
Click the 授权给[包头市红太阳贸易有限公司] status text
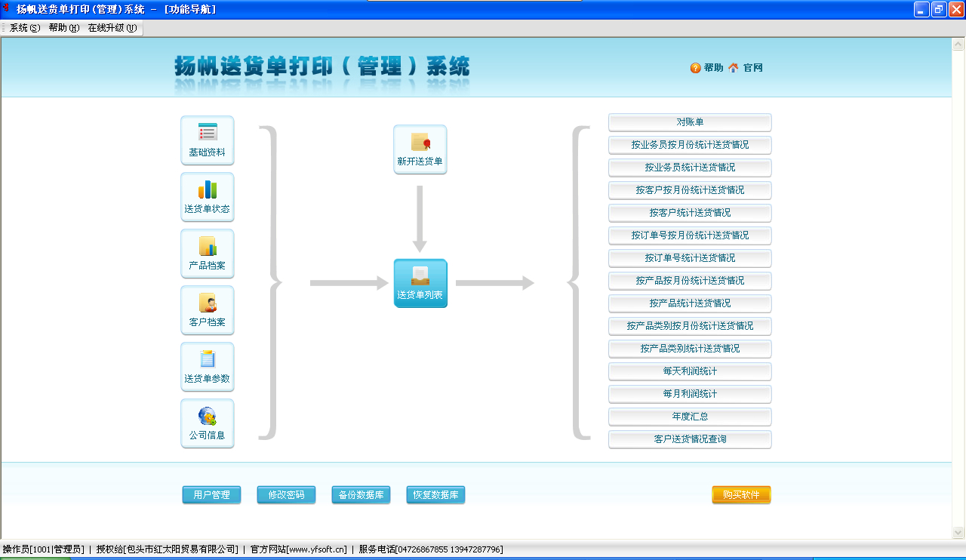pos(168,549)
